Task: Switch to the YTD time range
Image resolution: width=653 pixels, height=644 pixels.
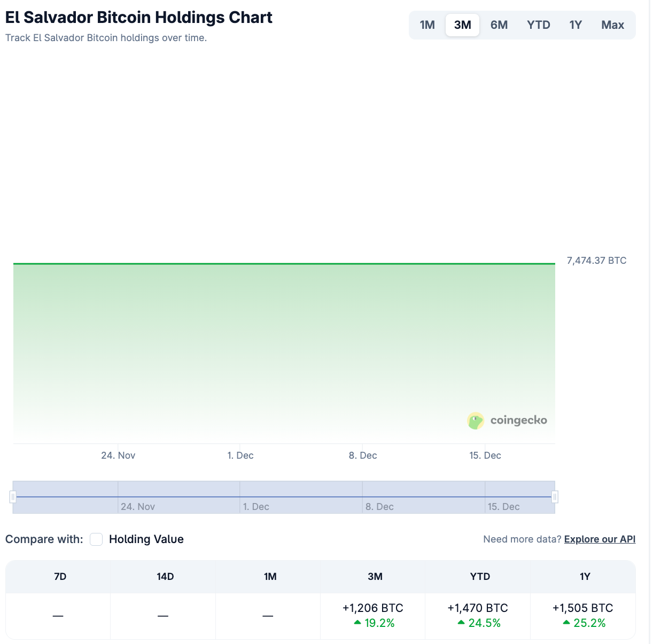Action: point(538,25)
